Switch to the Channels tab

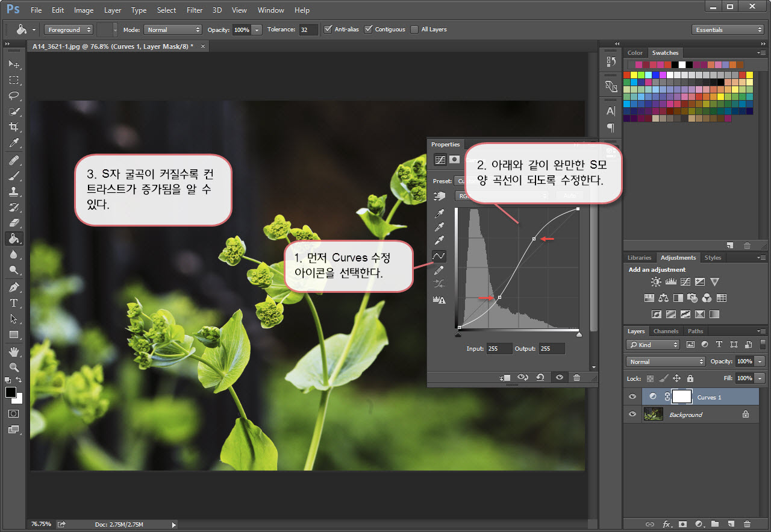(x=666, y=331)
